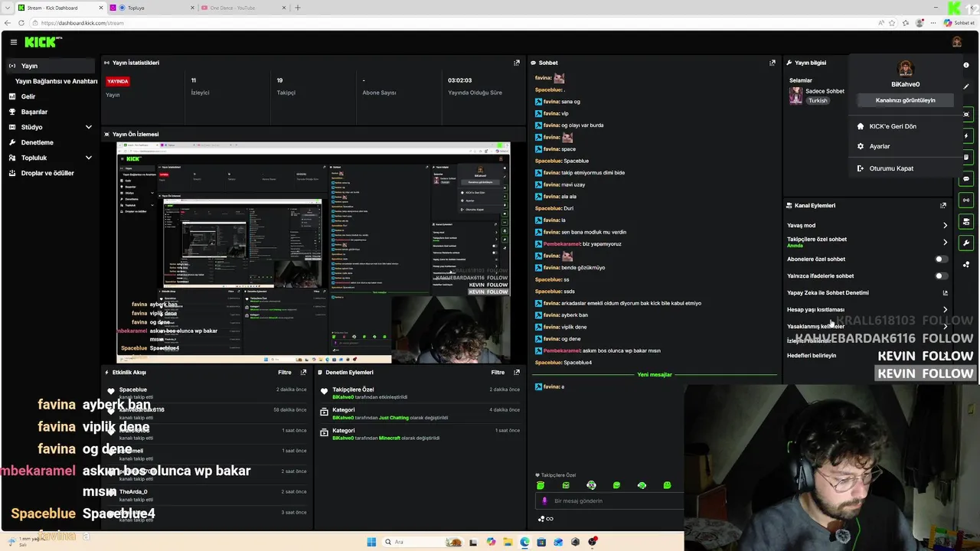The height and width of the screenshot is (551, 980).
Task: Open the hamburger menu beside KICK logo
Action: coord(14,42)
